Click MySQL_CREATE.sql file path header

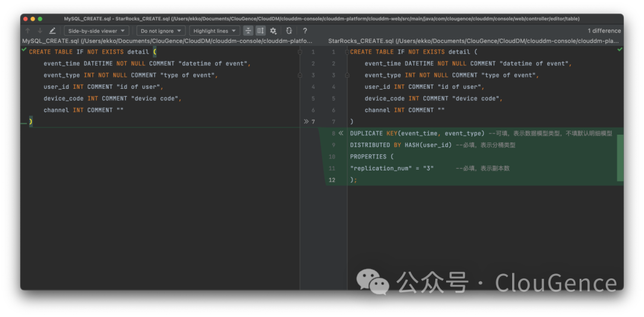click(167, 41)
